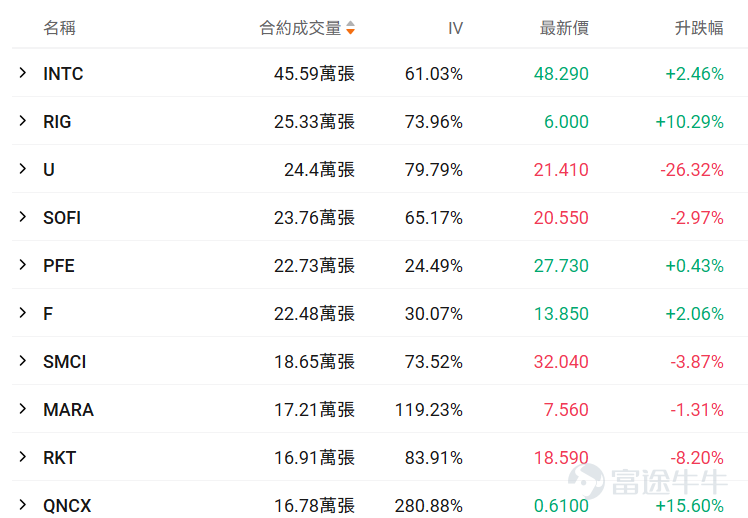Screen dimensions: 748x518
Task: Click IV value 83.91%
Action: tap(434, 458)
